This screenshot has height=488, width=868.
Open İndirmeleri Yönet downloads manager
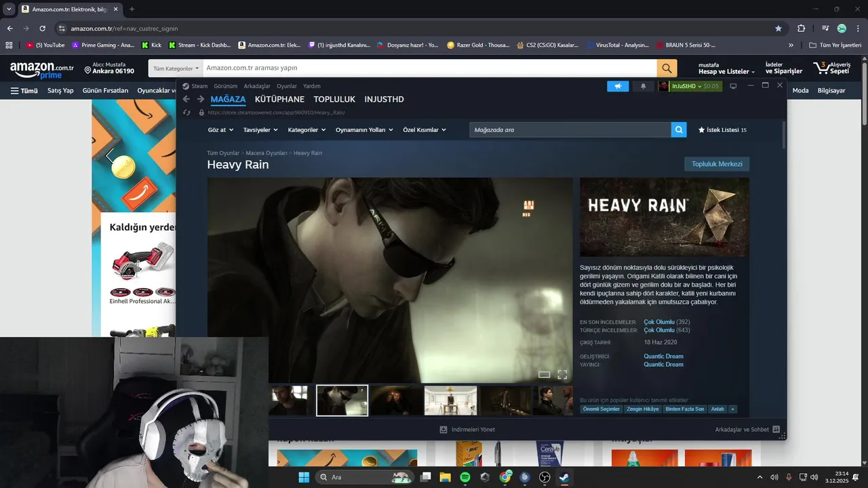click(467, 430)
